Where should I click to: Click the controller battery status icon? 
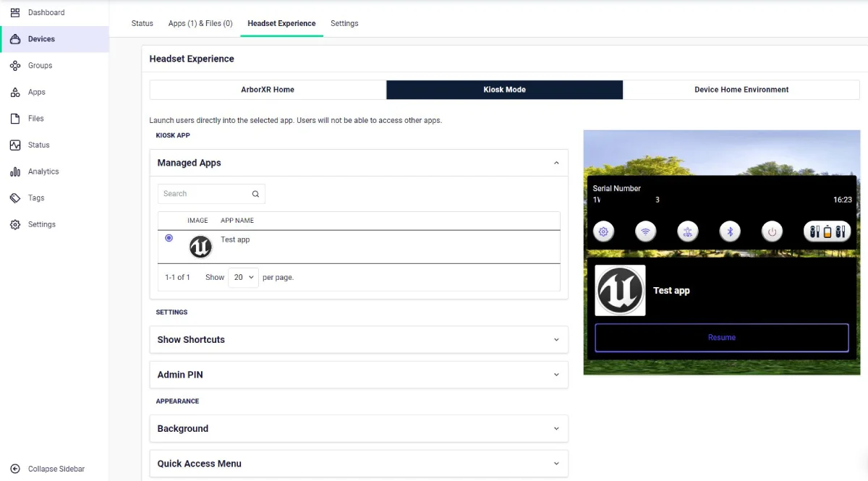pyautogui.click(x=827, y=231)
